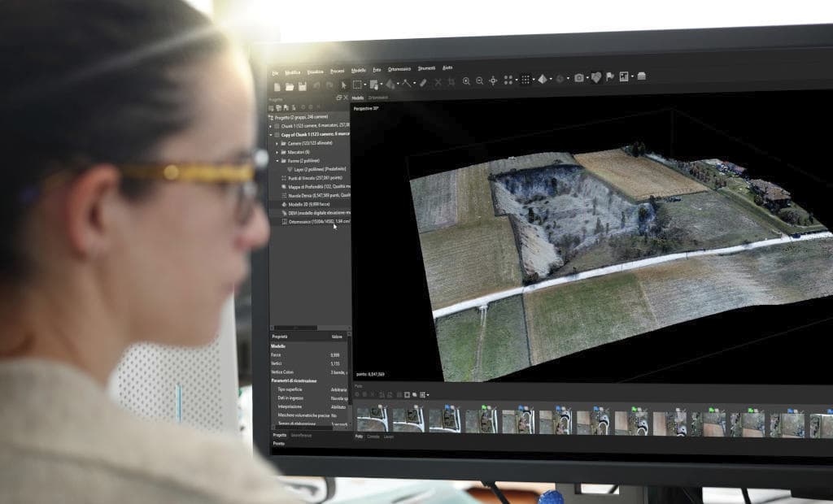Choose the rectangle selection tool
The height and width of the screenshot is (504, 833).
pyautogui.click(x=357, y=85)
